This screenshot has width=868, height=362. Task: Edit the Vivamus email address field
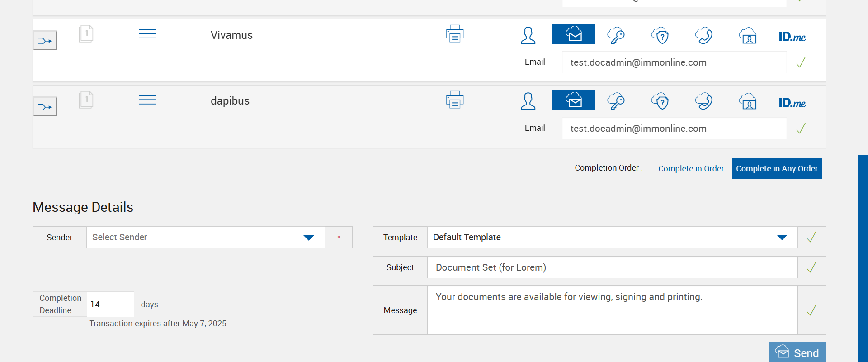674,62
